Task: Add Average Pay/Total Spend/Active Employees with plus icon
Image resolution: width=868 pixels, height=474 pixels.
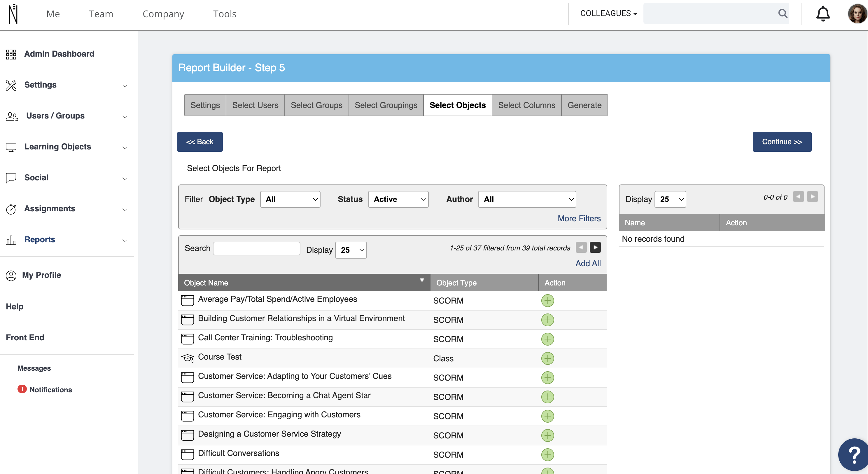Action: [x=547, y=300]
